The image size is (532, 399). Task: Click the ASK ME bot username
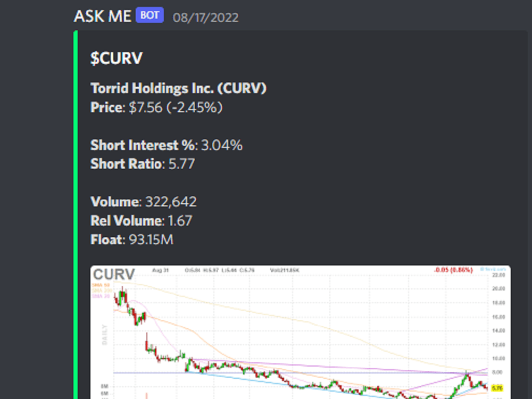103,16
